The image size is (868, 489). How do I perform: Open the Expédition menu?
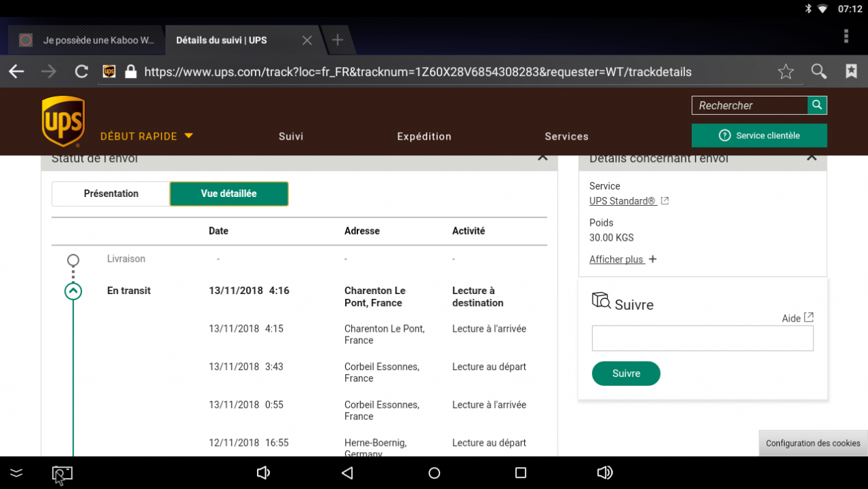tap(424, 136)
